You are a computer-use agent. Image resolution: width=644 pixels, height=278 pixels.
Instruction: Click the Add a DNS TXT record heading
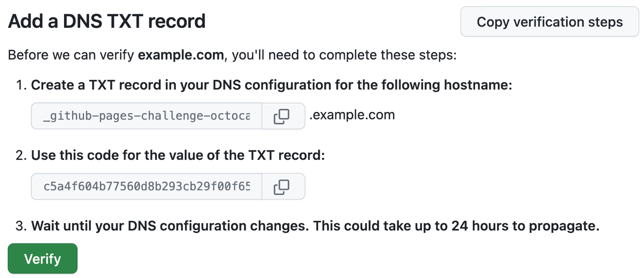tap(107, 21)
